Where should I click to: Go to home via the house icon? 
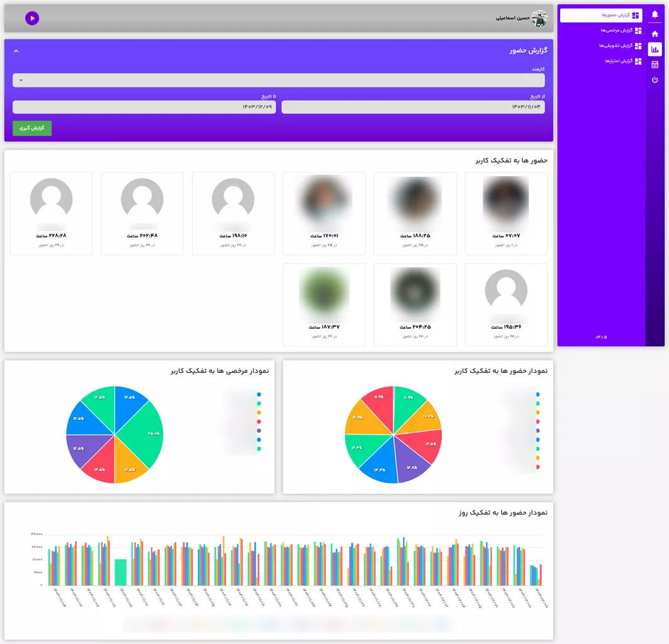[655, 34]
